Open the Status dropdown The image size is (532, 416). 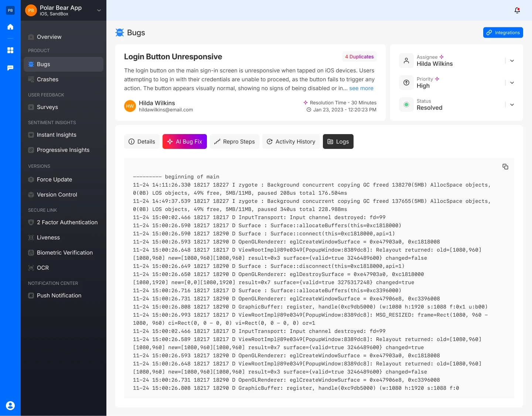(x=512, y=105)
